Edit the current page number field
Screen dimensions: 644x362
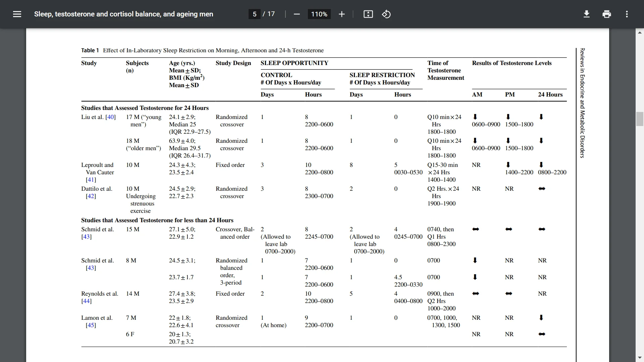(255, 14)
